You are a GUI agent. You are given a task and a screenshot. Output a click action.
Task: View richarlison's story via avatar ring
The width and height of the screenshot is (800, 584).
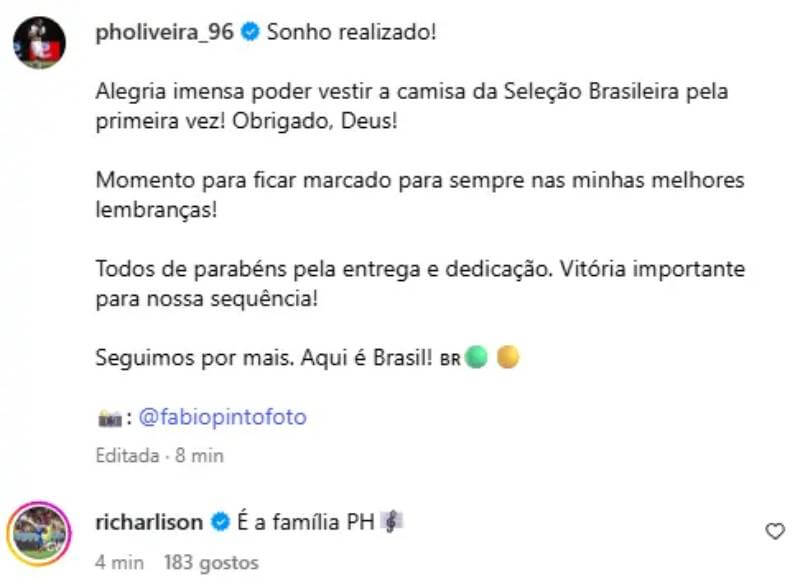click(x=39, y=533)
